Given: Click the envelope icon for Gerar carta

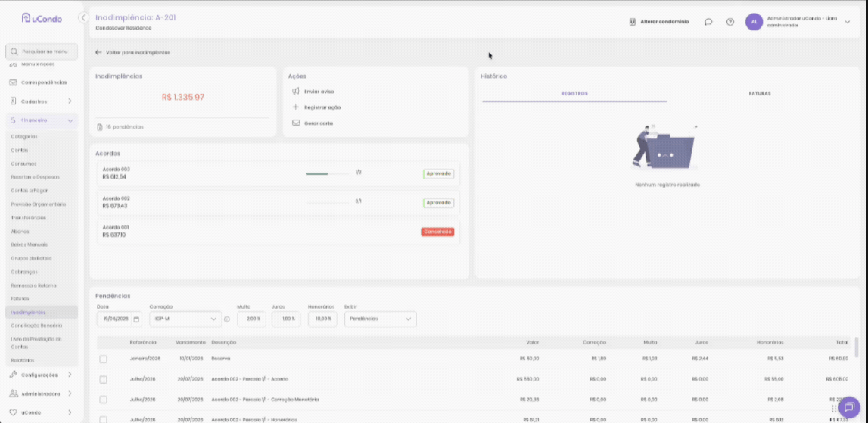Looking at the screenshot, I should point(296,123).
